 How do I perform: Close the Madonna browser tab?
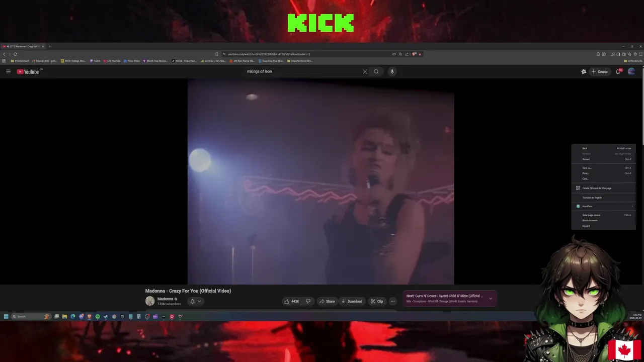point(43,46)
